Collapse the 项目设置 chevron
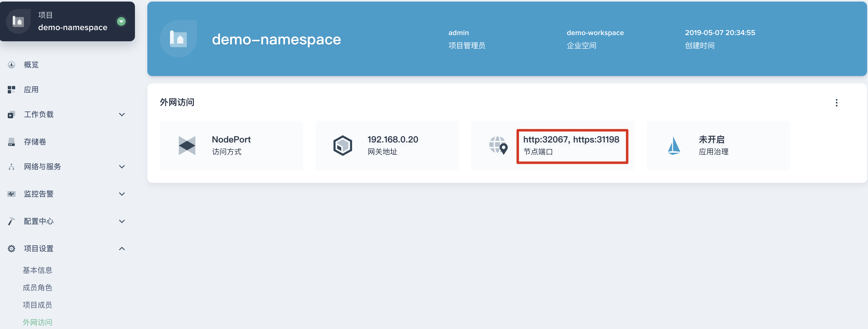 point(122,249)
